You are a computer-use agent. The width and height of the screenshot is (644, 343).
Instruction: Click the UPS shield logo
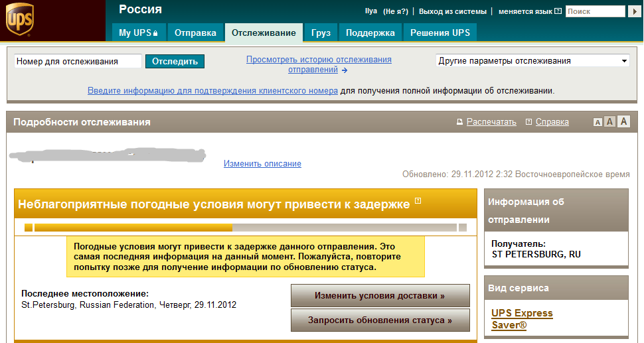(x=19, y=20)
